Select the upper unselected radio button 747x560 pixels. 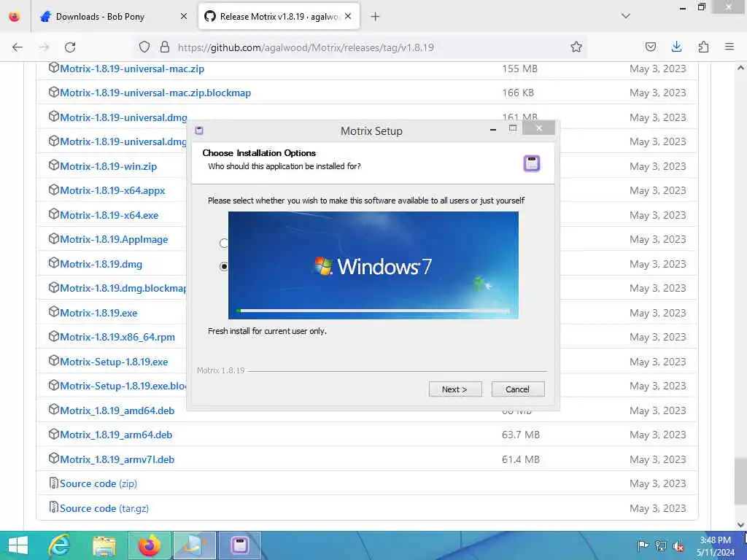tap(224, 244)
